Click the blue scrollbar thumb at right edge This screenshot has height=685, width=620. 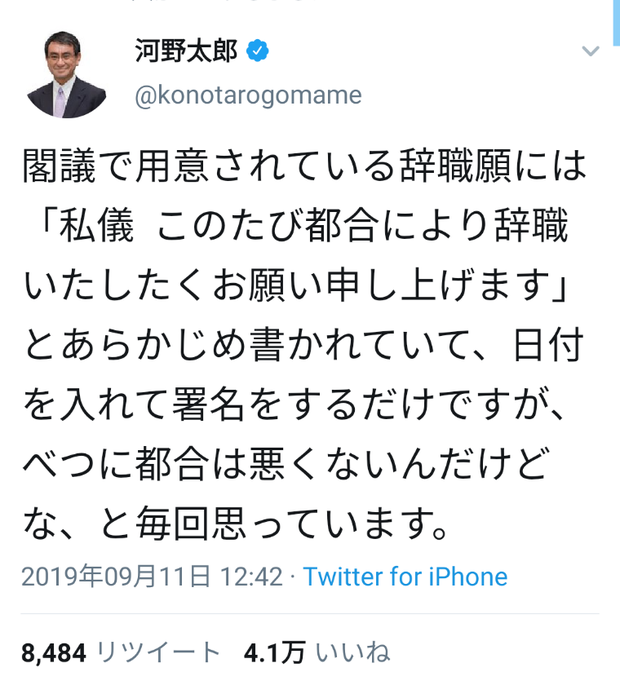pyautogui.click(x=617, y=23)
